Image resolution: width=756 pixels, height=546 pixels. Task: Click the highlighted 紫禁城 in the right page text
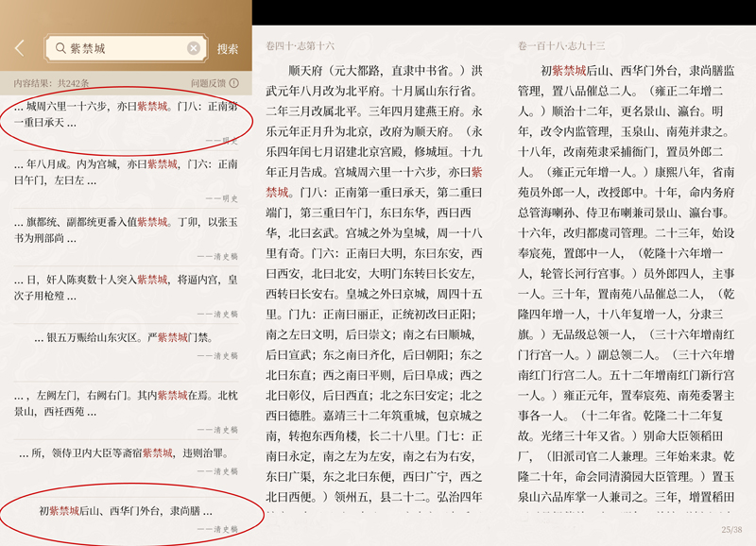[x=569, y=71]
